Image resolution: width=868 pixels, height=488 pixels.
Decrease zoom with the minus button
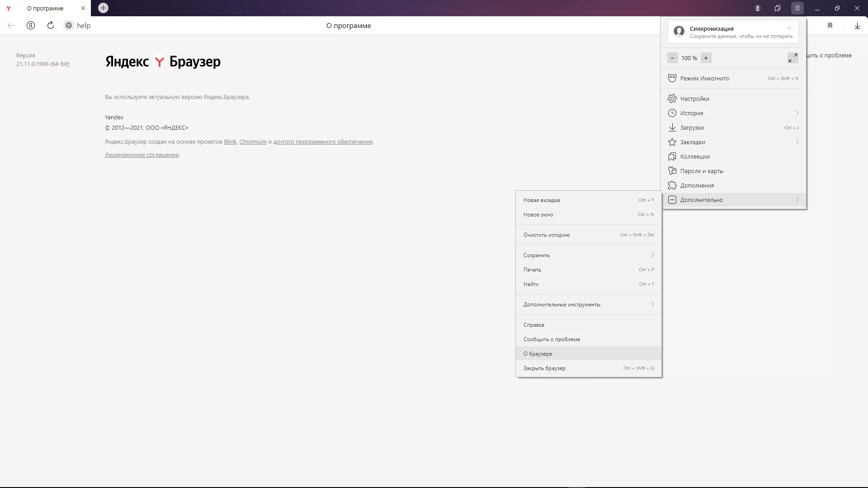coord(673,58)
